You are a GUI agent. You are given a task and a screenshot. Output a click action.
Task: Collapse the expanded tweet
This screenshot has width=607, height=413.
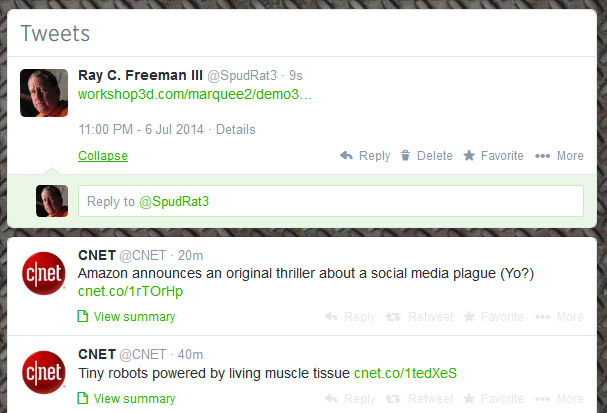pyautogui.click(x=103, y=156)
